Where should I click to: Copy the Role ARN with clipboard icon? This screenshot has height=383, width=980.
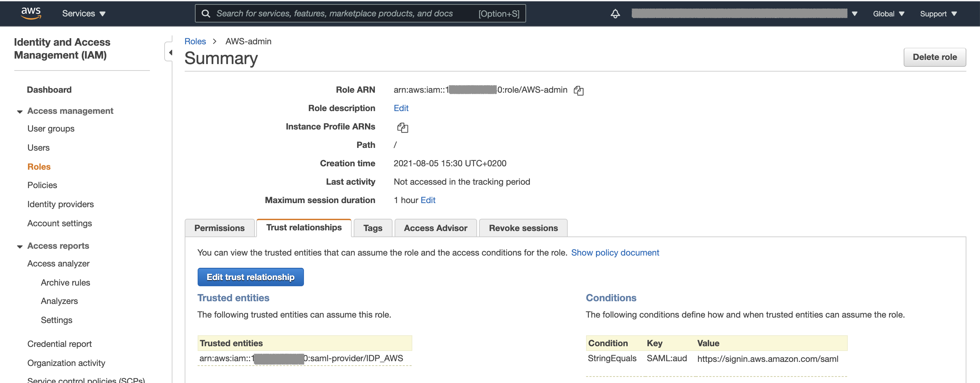pos(578,91)
